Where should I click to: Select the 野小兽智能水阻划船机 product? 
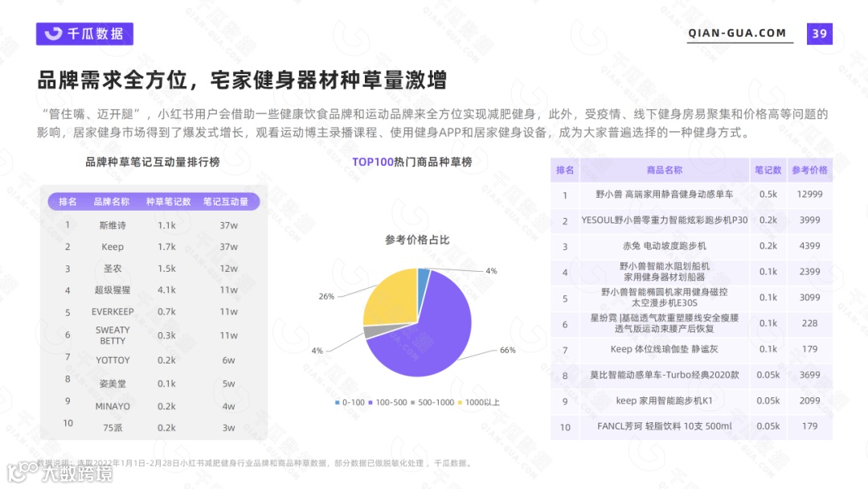(x=665, y=271)
